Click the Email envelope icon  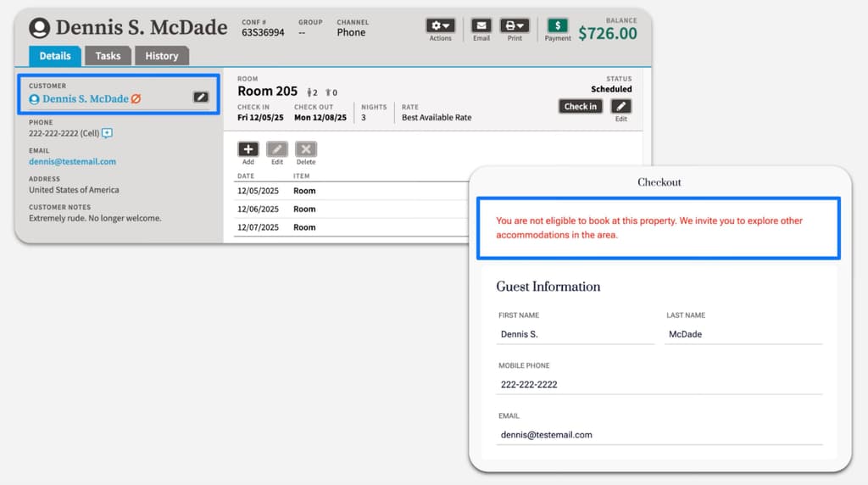pos(481,25)
